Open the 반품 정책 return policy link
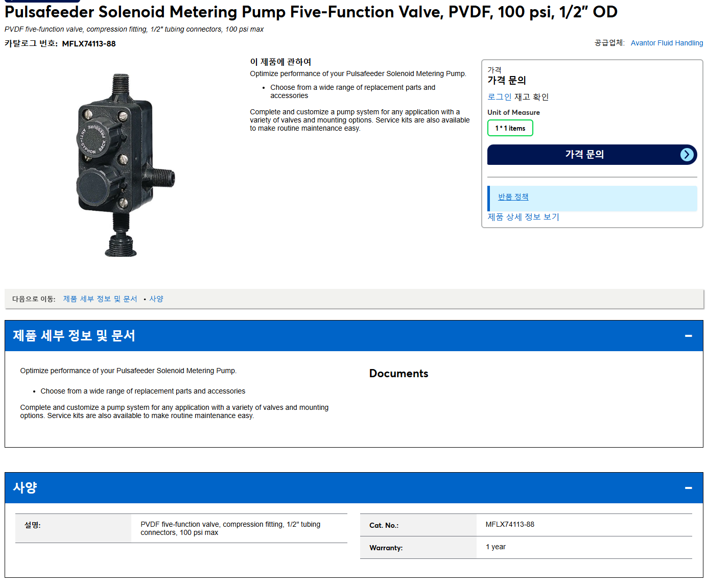 (513, 197)
